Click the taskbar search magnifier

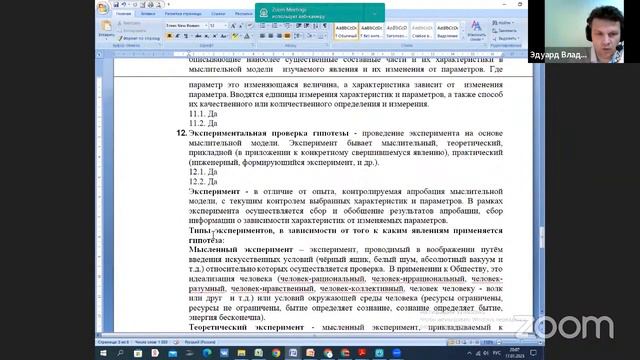click(x=120, y=353)
